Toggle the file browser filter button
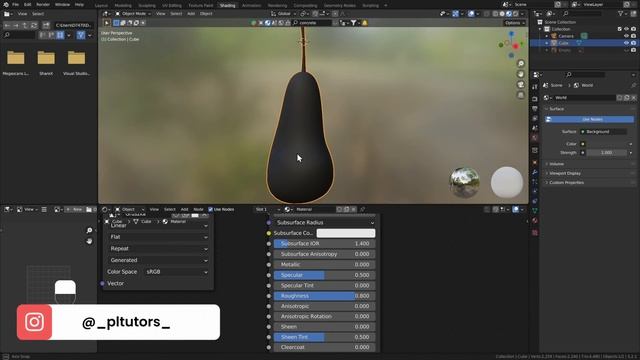This screenshot has width=640, height=360. [81, 36]
